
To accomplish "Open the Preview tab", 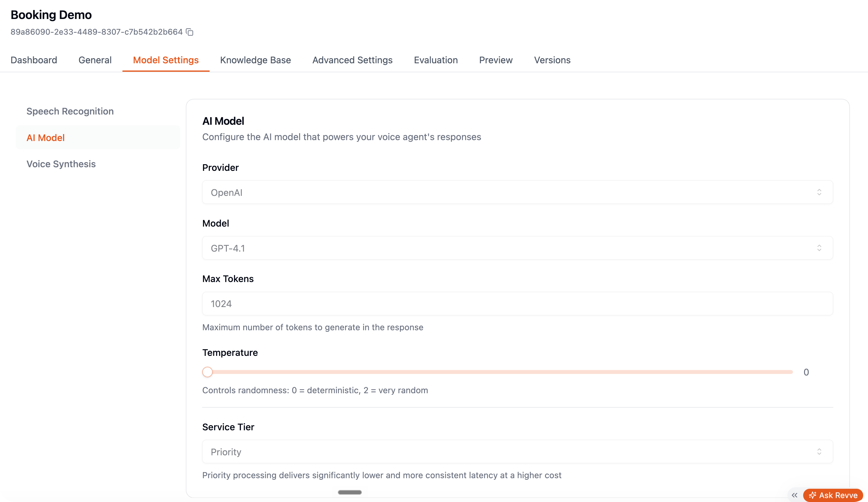I will coord(496,60).
